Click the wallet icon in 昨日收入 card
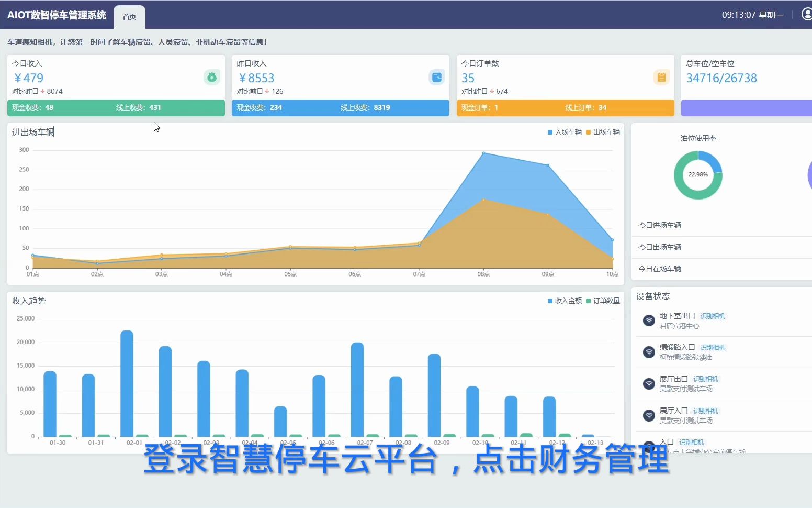Viewport: 812px width, 508px height. point(437,78)
